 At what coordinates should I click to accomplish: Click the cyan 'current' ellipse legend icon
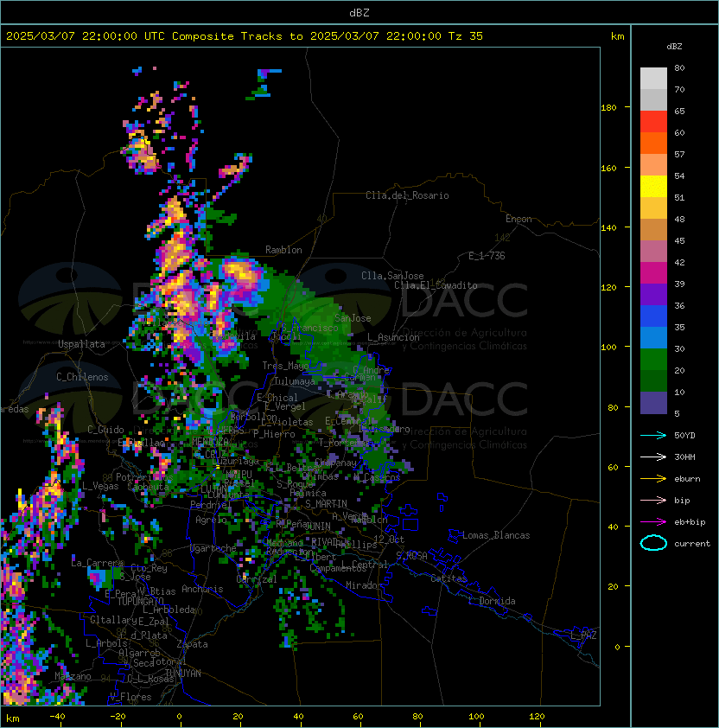click(x=653, y=543)
